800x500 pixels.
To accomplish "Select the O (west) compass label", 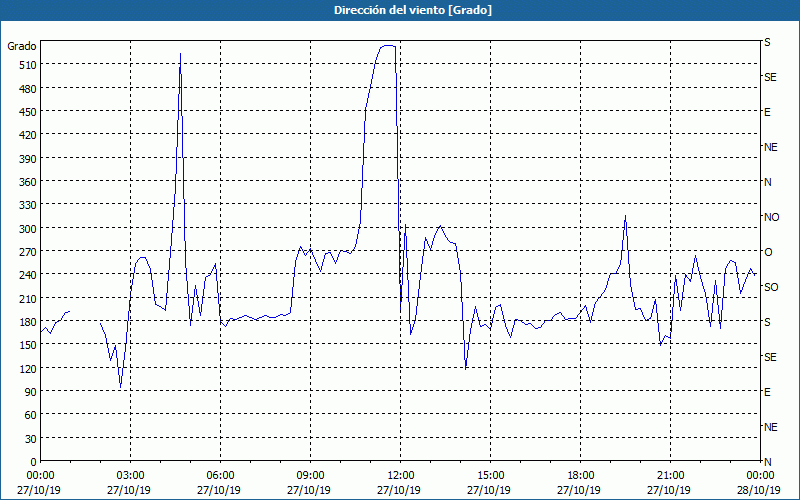I will coord(768,252).
